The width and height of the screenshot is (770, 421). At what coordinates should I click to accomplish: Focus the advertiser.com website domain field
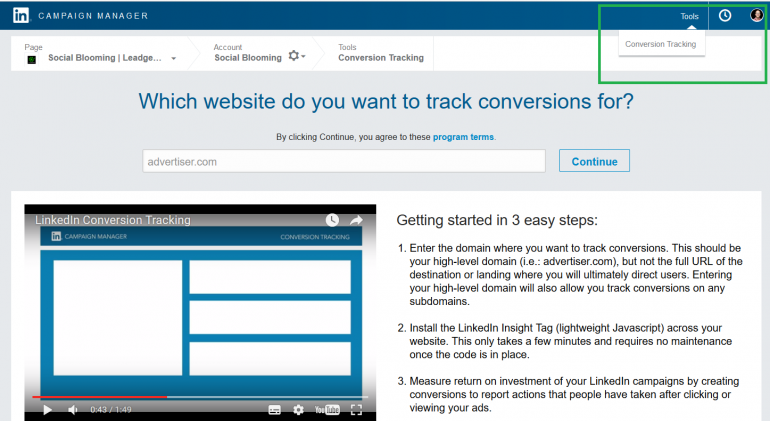344,161
